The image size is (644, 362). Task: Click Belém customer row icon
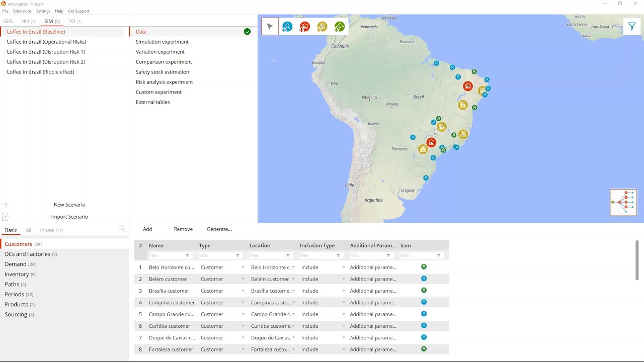(x=424, y=279)
